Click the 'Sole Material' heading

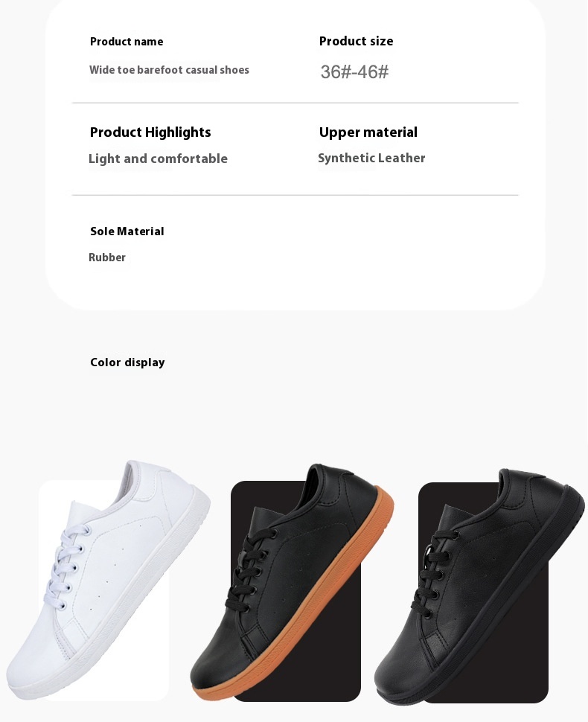tap(127, 231)
